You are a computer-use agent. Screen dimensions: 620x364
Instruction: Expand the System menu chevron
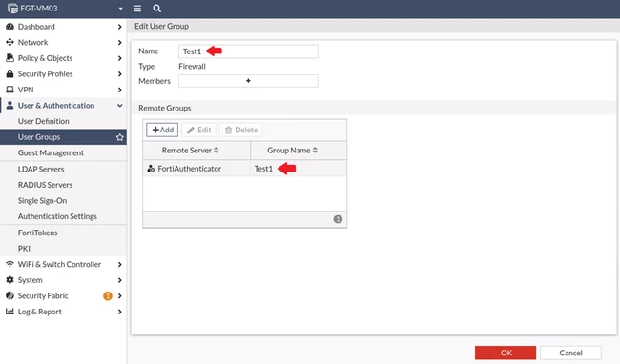(120, 280)
